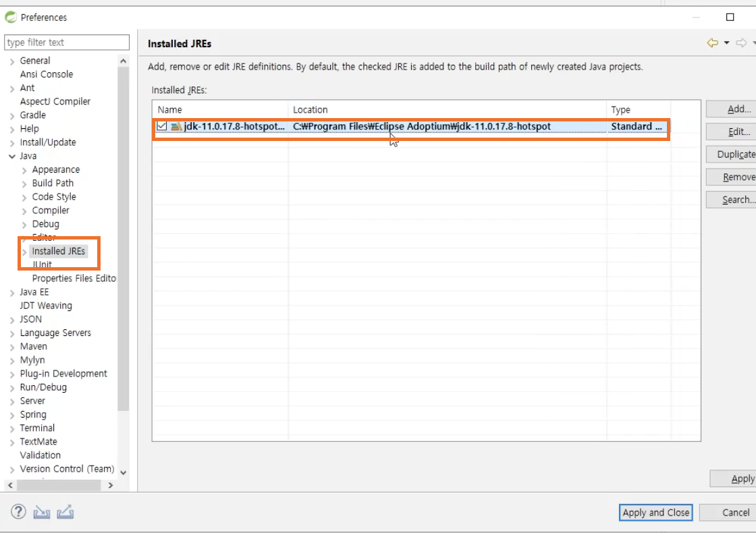Open the Help question mark icon
Screen dimensions: 756x533
pos(18,512)
